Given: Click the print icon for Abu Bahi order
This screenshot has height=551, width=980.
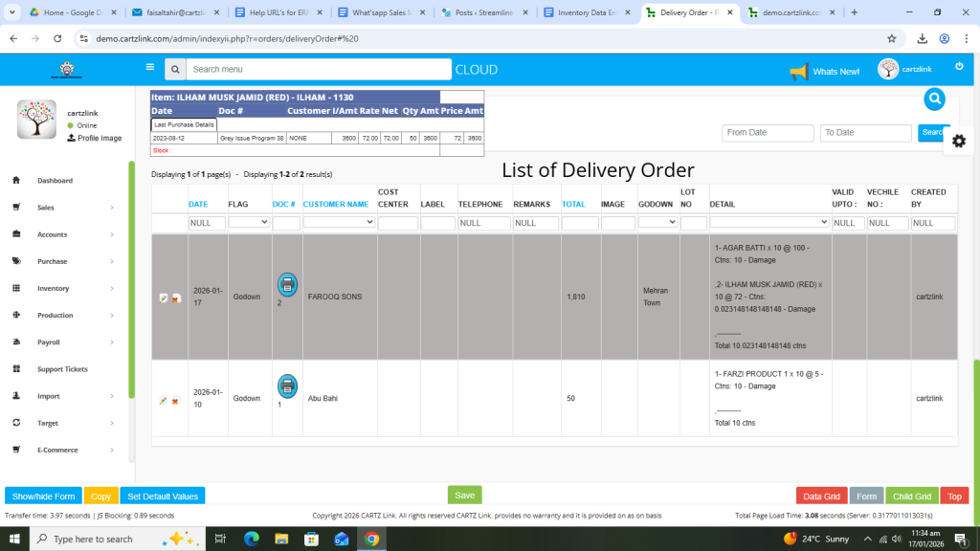Looking at the screenshot, I should click(286, 386).
